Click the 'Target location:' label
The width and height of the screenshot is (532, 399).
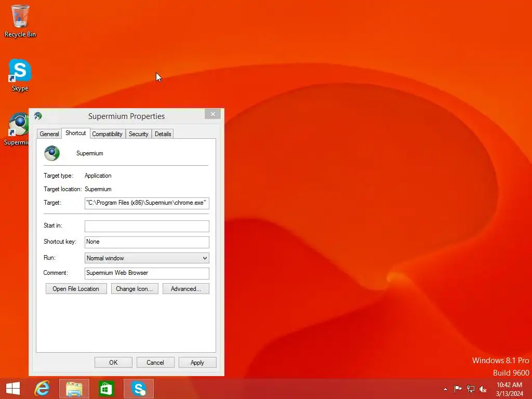click(63, 189)
